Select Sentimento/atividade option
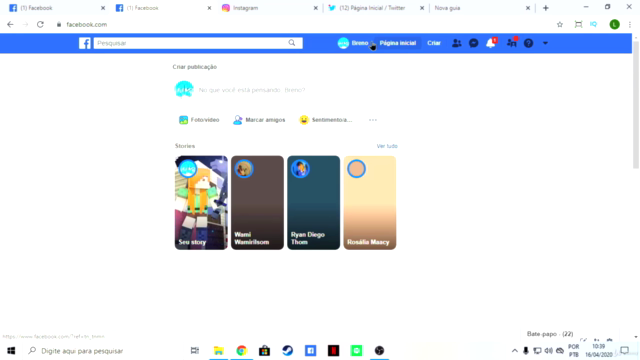 tap(326, 120)
